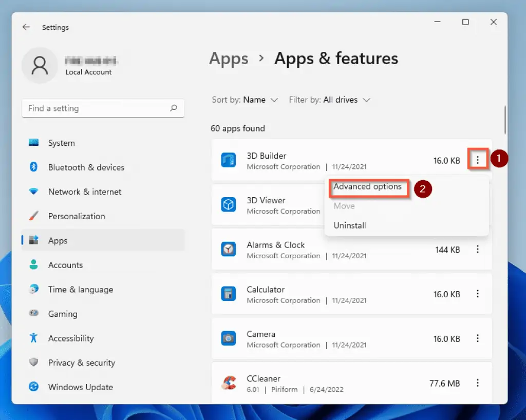Select the Bluetooth & devices icon
526x420 pixels.
34,167
